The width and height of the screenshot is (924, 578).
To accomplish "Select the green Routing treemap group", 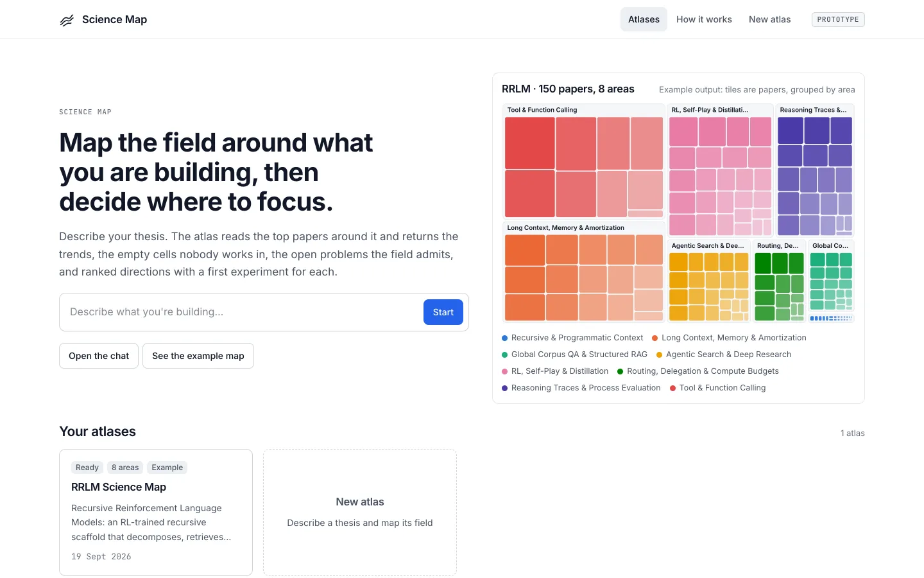I will point(779,281).
